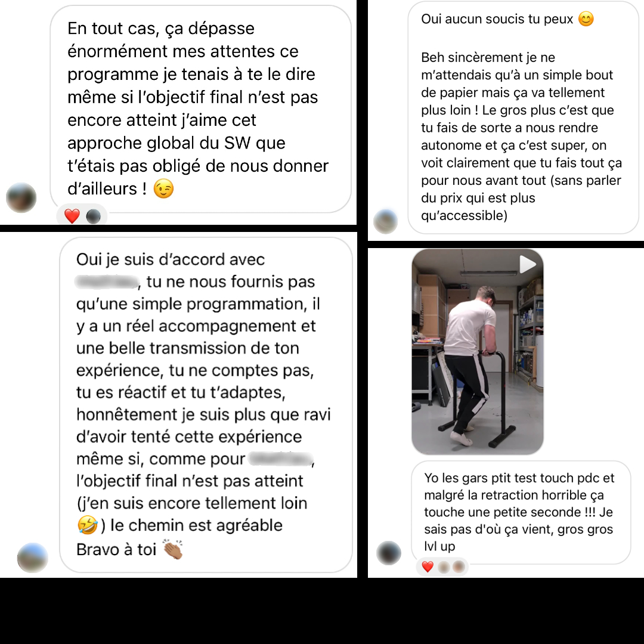Click the laughing emoji before 'le chemin est agréable'
This screenshot has height=644, width=644.
tap(87, 525)
